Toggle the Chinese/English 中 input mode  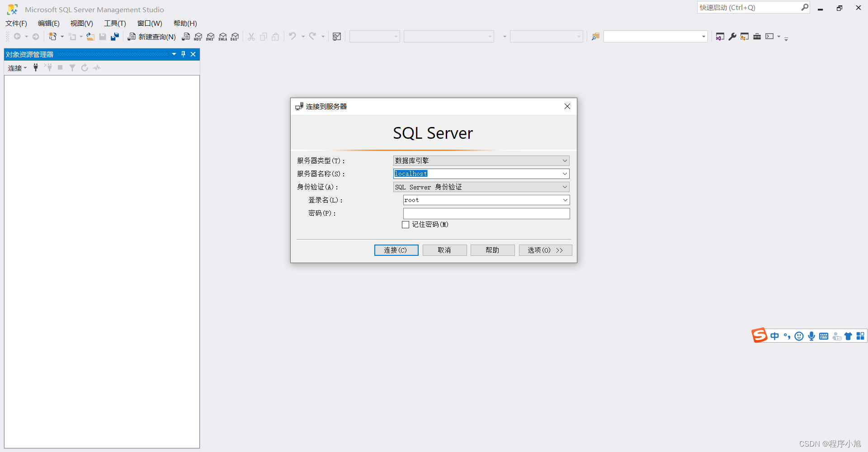point(775,336)
